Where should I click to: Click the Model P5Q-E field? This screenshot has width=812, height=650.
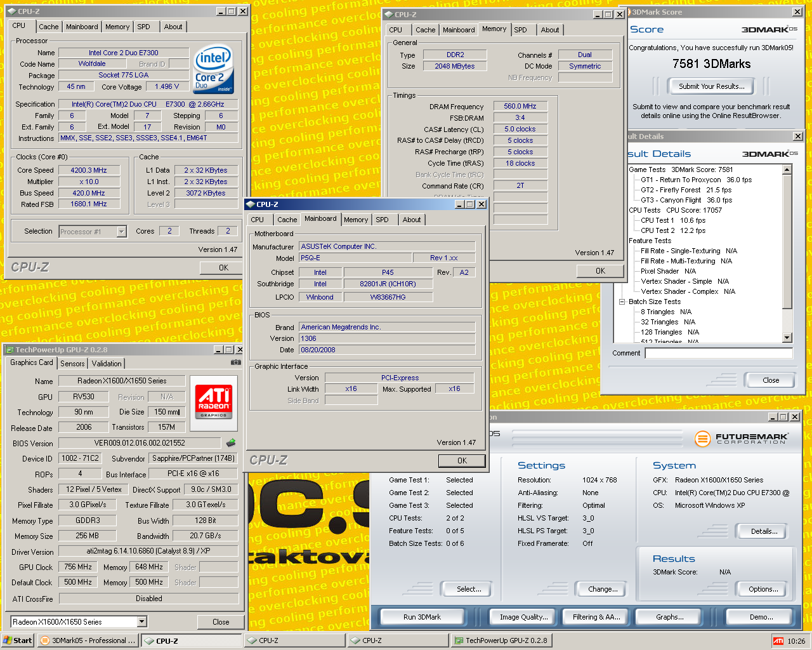355,258
